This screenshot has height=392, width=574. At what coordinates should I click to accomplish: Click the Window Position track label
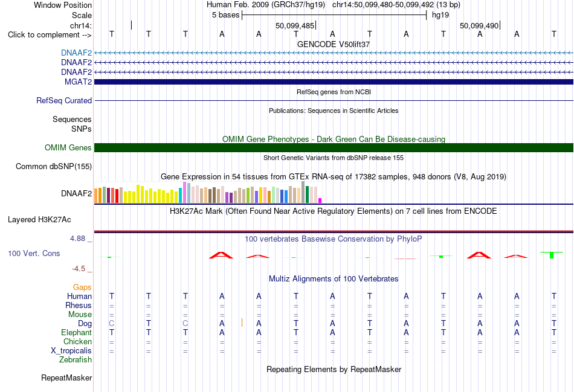[x=63, y=5]
